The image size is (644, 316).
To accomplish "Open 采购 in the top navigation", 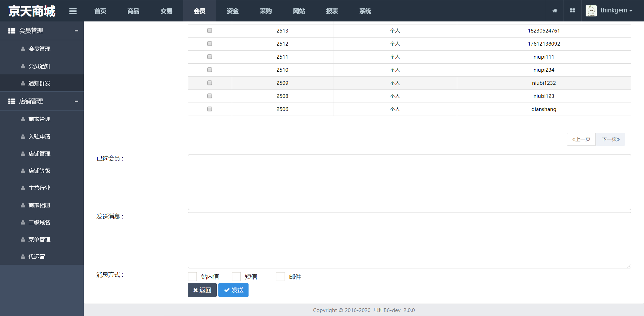I will click(x=266, y=11).
